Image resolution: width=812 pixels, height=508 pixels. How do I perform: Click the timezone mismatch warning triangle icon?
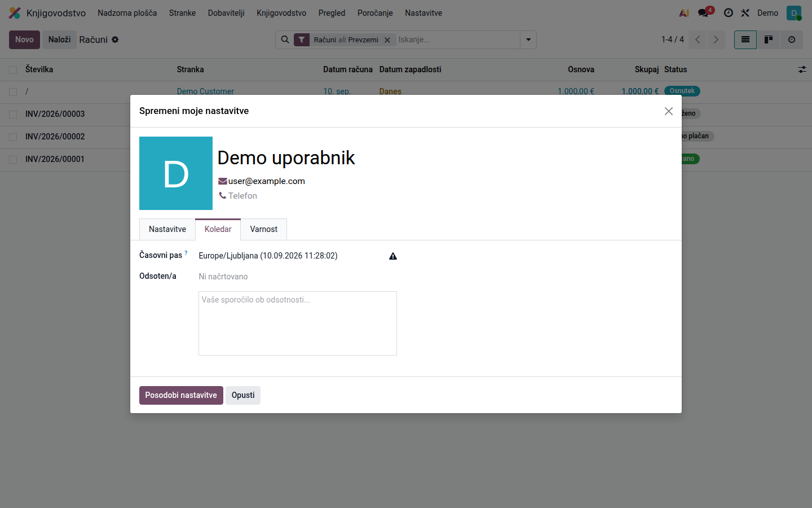point(393,256)
